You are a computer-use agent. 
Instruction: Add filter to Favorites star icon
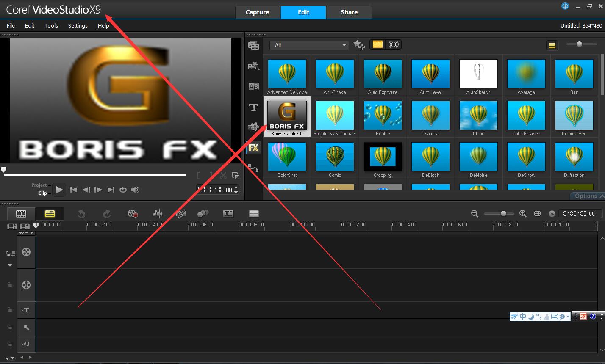tap(359, 44)
